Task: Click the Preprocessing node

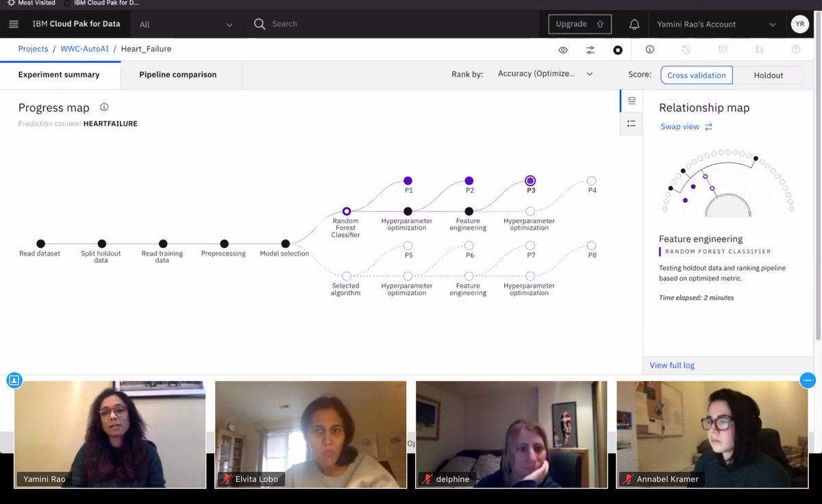Action: tap(224, 244)
